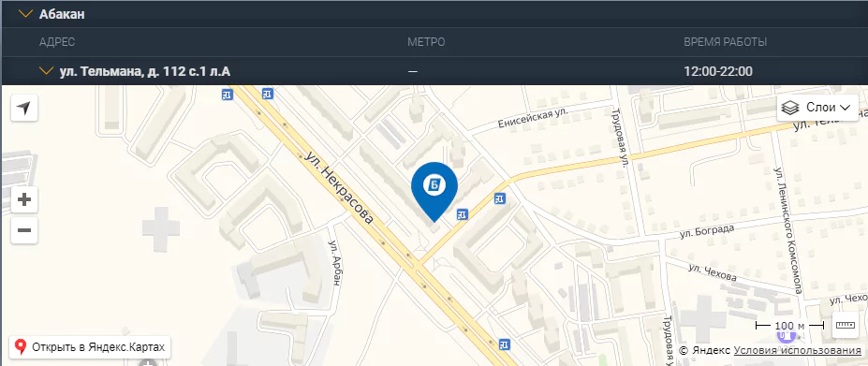Screen dimensions: 868x366
Task: Click the 12:00-22:00 working hours text
Action: click(718, 71)
